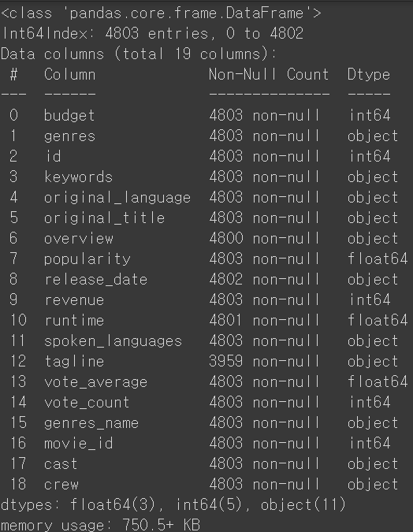Select the 'revenue' column name
This screenshot has width=413, height=532.
coord(74,300)
